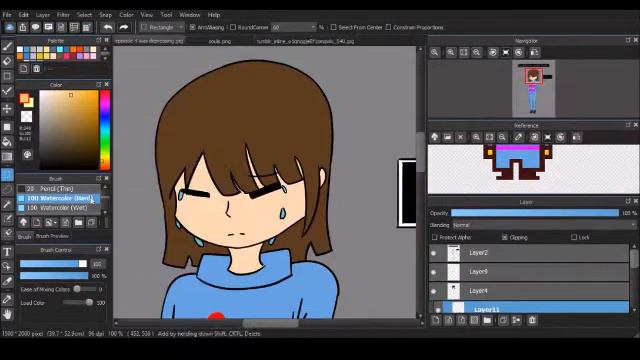Enable Constrain Proportions checkbox
Image resolution: width=640 pixels, height=360 pixels.
coord(388,27)
